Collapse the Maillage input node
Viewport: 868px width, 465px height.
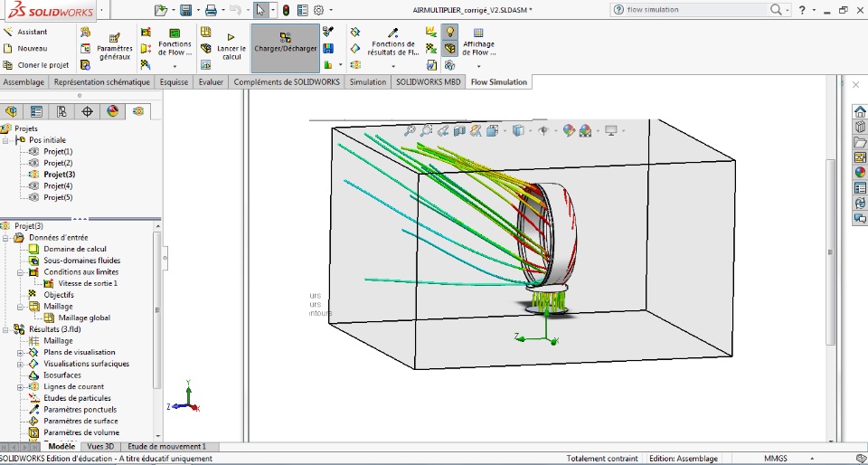[20, 307]
